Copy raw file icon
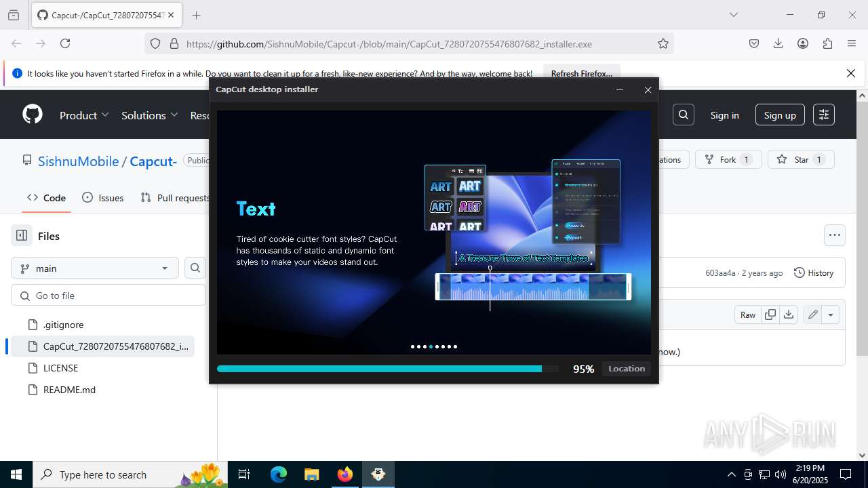Screen dimensions: 868x488 (770, 314)
